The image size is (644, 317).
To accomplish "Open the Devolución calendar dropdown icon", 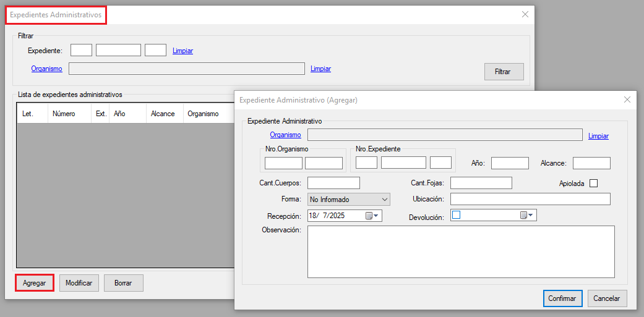I will (x=527, y=215).
